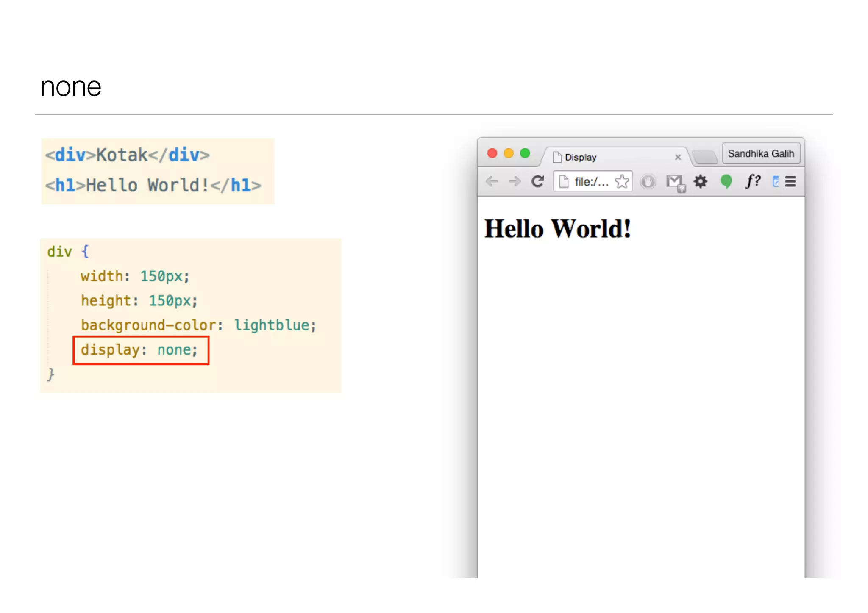Click the file:/ address bar
This screenshot has height=613, width=868.
tap(592, 182)
